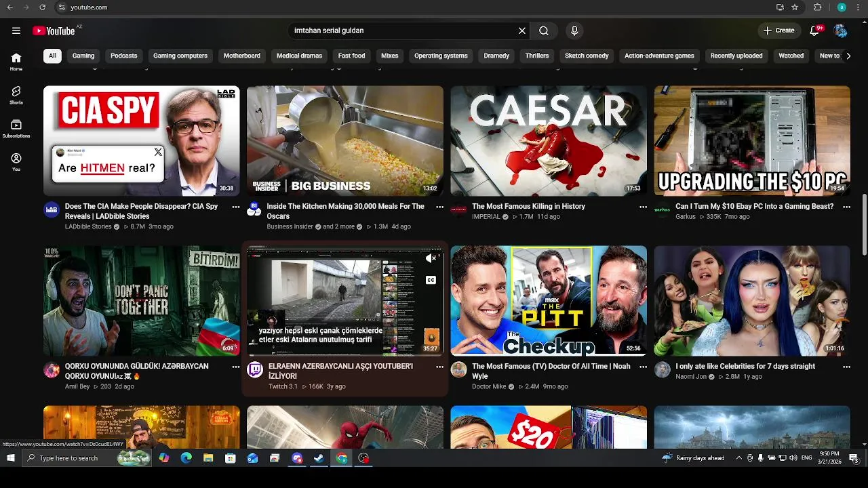Go to the YouTube logo homepage

[54, 30]
